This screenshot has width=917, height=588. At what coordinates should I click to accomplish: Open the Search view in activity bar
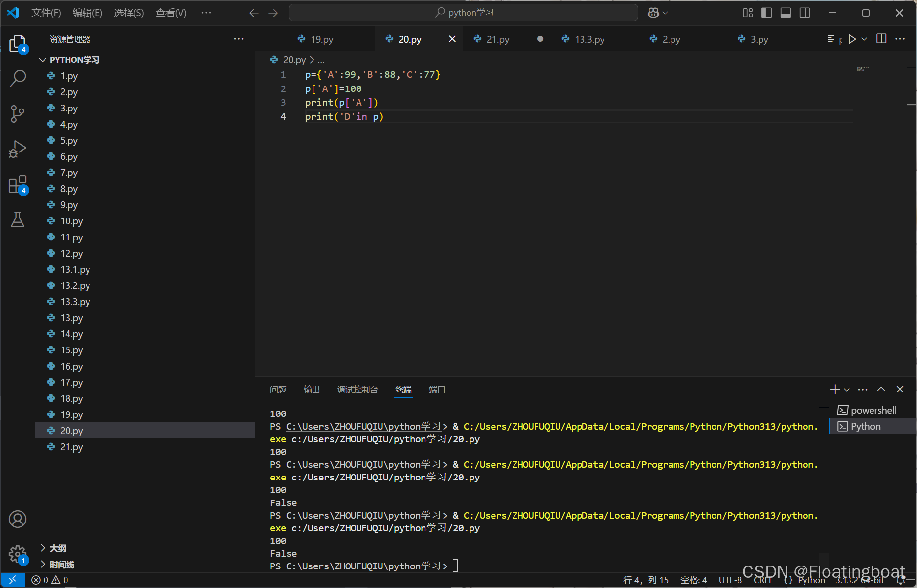(18, 78)
